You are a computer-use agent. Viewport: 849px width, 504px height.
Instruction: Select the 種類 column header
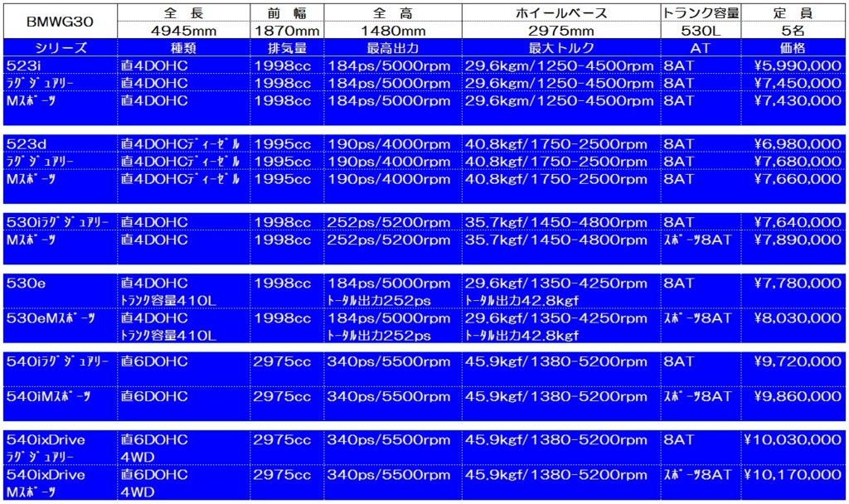pos(183,48)
